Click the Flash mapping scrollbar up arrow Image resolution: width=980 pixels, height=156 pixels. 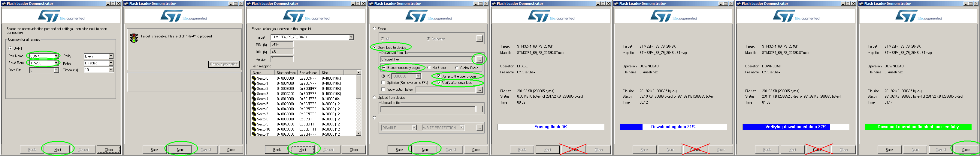point(358,72)
